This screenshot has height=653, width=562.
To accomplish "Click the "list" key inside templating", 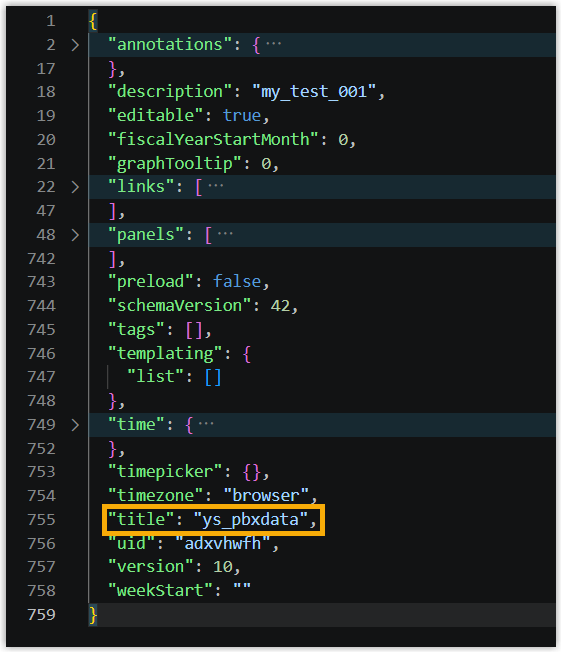I will coord(155,377).
